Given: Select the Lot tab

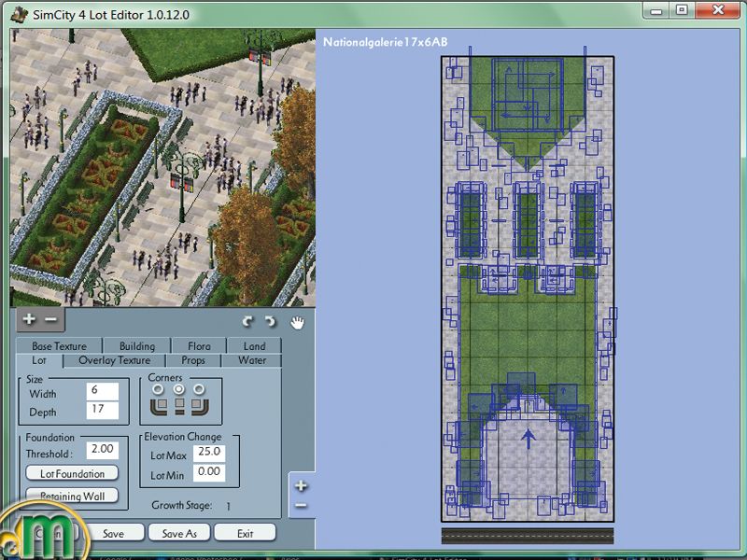Looking at the screenshot, I should click(x=39, y=360).
